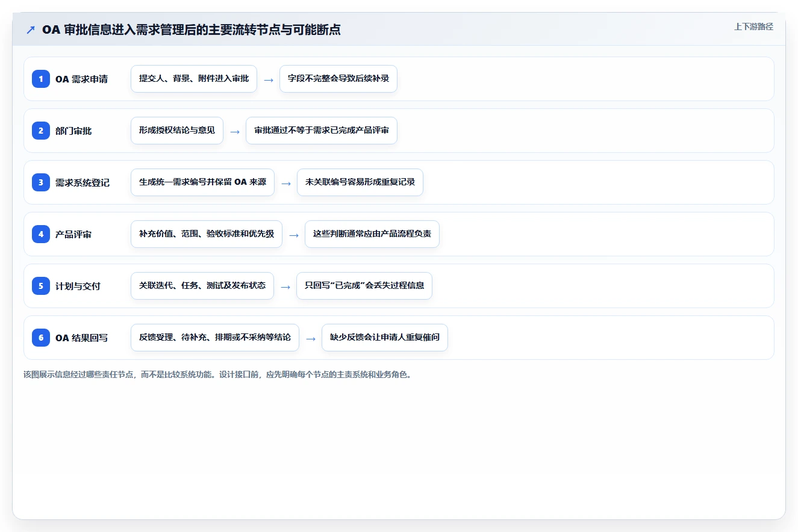798x532 pixels.
Task: Click the 部门审批 step label
Action: point(73,131)
